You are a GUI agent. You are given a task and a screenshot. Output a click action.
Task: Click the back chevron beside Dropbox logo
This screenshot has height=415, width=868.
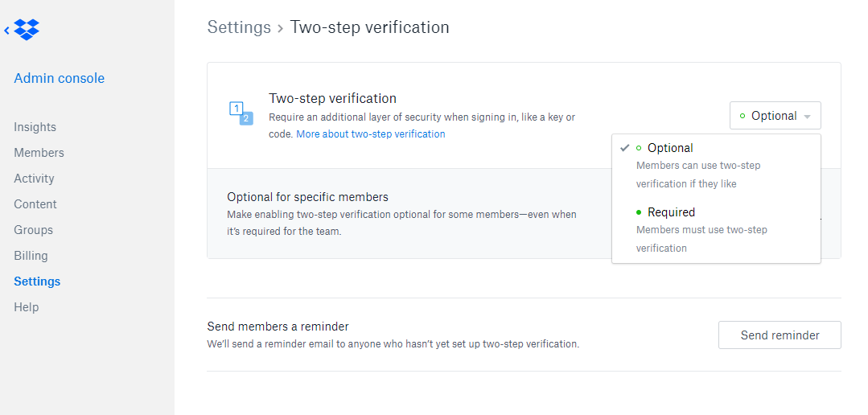(6, 31)
